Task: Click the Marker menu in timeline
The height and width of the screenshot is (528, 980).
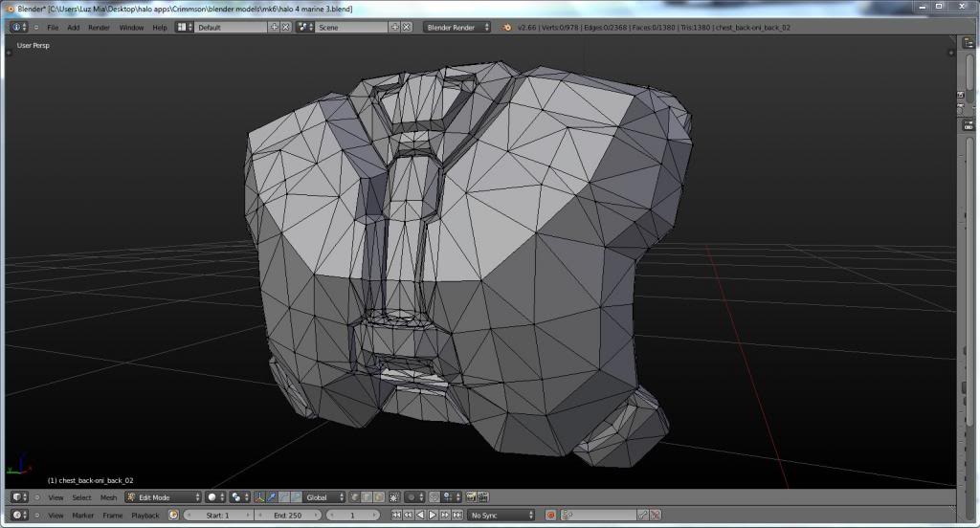Action: point(83,516)
